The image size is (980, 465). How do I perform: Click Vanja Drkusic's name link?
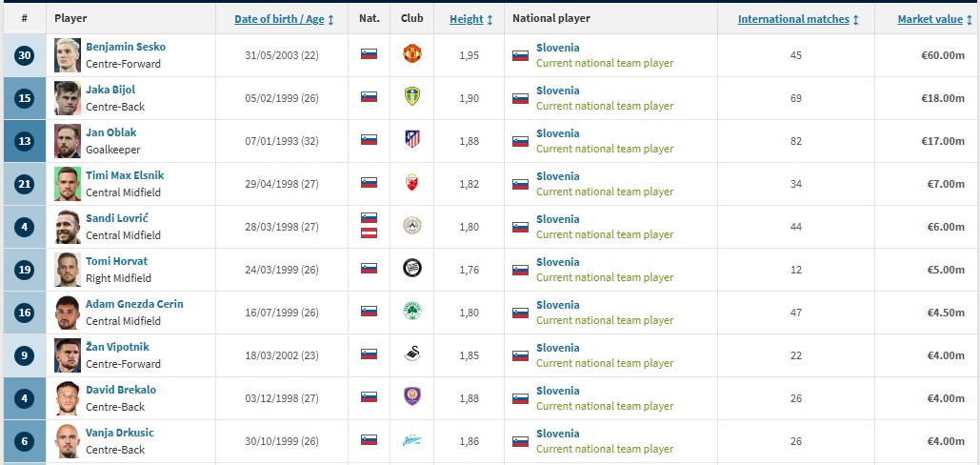pos(119,433)
